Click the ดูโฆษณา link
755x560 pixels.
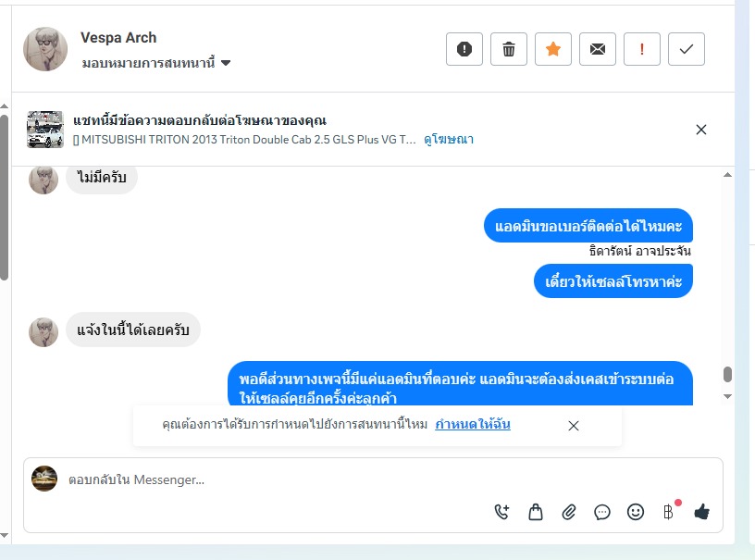click(x=449, y=139)
